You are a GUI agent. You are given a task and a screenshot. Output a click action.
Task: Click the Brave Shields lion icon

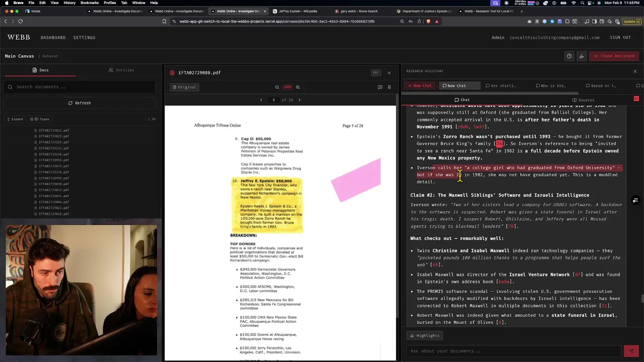pyautogui.click(x=428, y=21)
